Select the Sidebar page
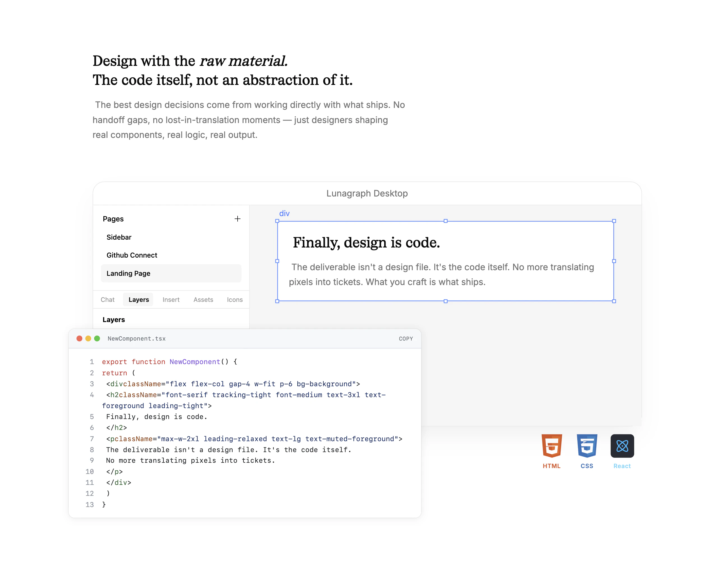Viewport: 728px width, 583px height. (119, 237)
